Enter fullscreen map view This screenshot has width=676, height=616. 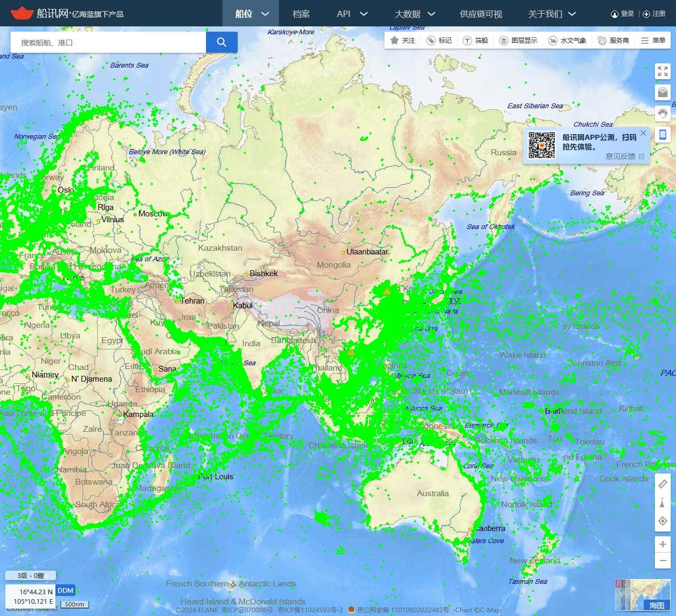(x=662, y=71)
